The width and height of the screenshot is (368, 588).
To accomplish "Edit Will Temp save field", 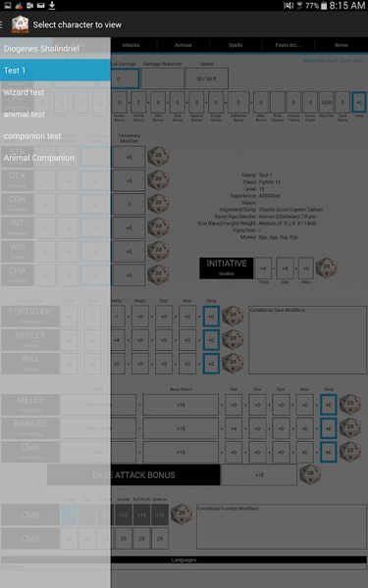I will click(211, 364).
